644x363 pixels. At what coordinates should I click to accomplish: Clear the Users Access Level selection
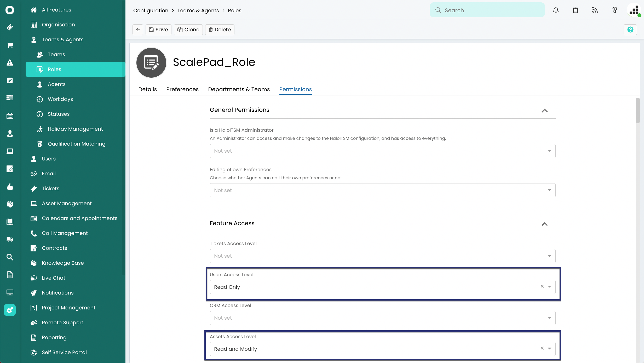pyautogui.click(x=542, y=286)
